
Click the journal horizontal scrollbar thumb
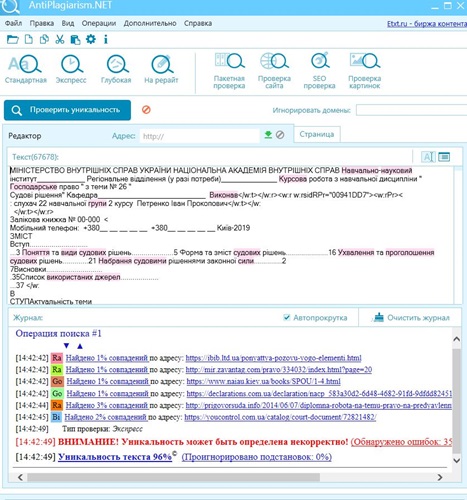coord(173,477)
